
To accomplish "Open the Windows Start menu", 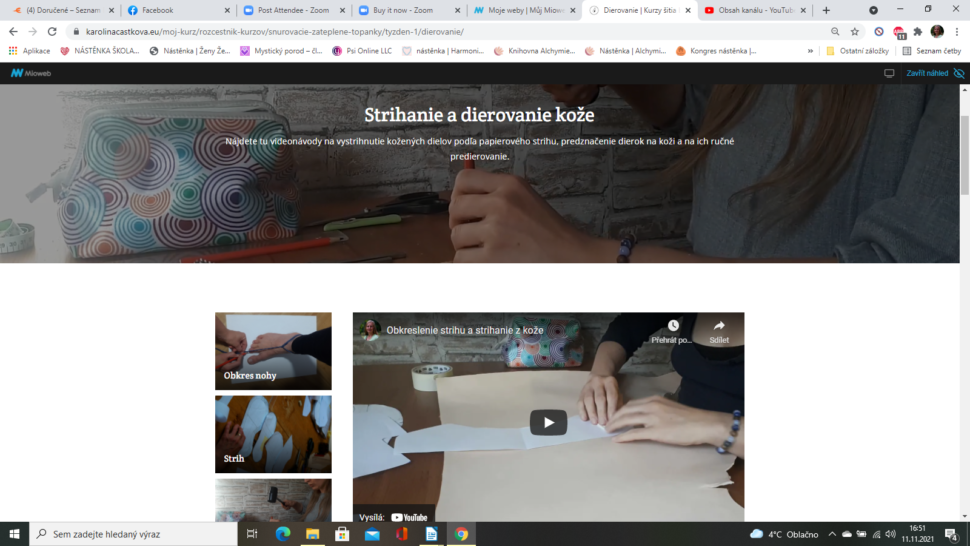I will (14, 534).
